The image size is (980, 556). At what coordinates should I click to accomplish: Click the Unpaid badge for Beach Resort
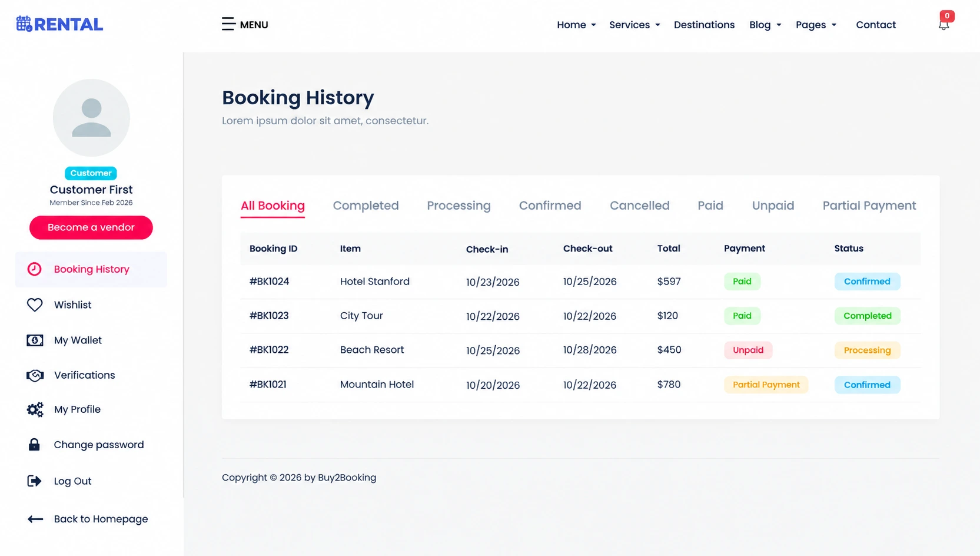(x=748, y=350)
